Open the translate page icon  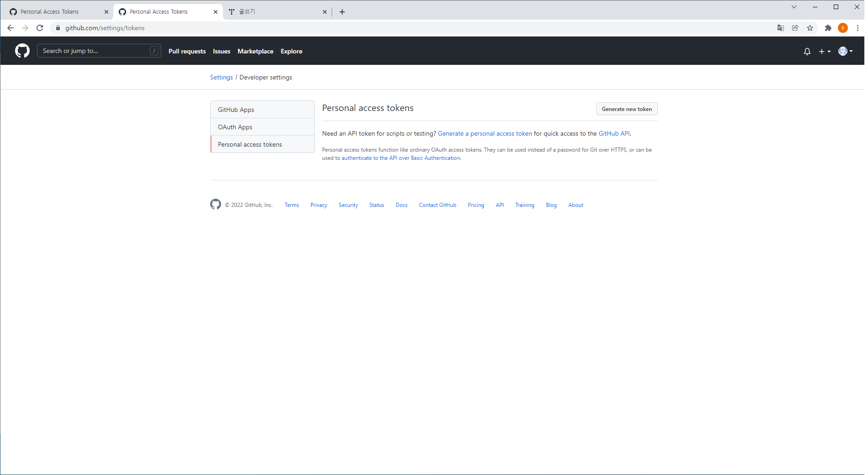781,28
